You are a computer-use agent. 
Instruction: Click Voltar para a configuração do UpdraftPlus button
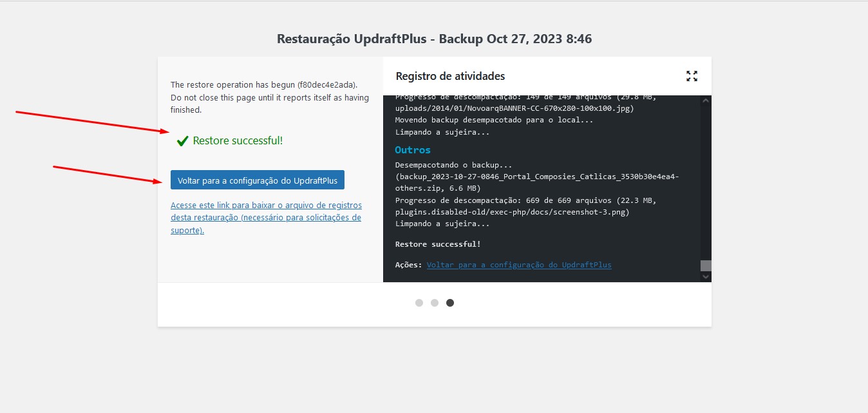258,180
